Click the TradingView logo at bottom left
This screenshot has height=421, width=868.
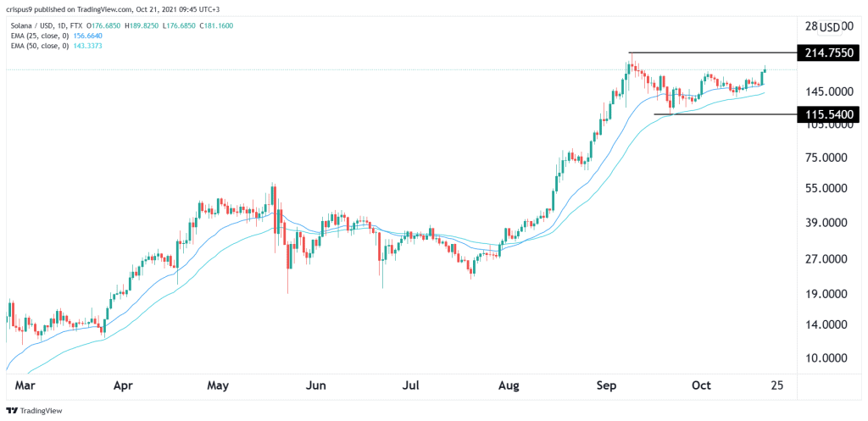point(34,410)
